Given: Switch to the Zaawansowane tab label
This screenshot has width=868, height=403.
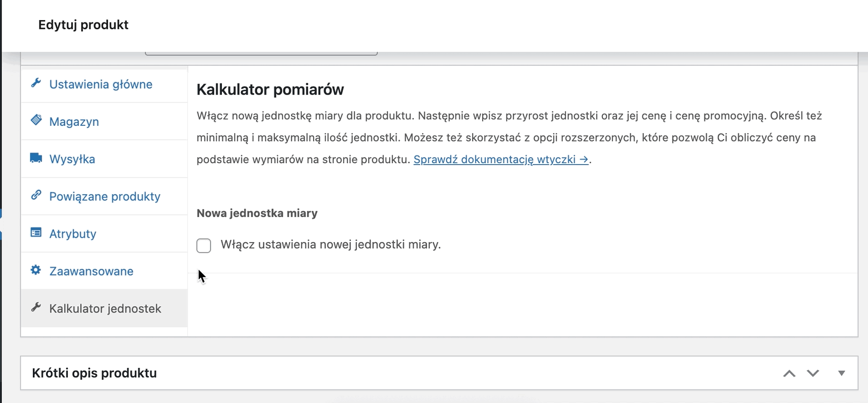Looking at the screenshot, I should click(91, 271).
